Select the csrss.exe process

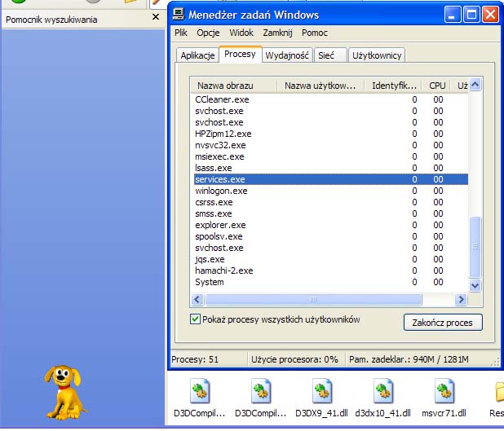(331, 202)
